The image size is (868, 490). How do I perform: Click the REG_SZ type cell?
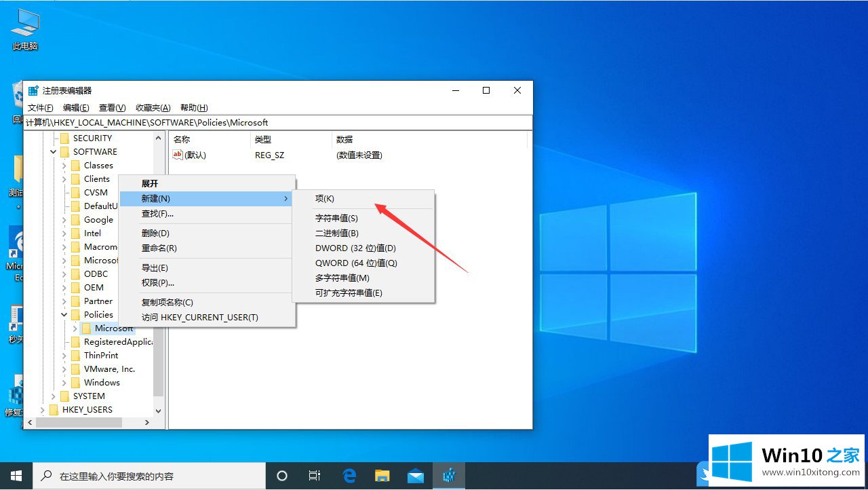[269, 155]
